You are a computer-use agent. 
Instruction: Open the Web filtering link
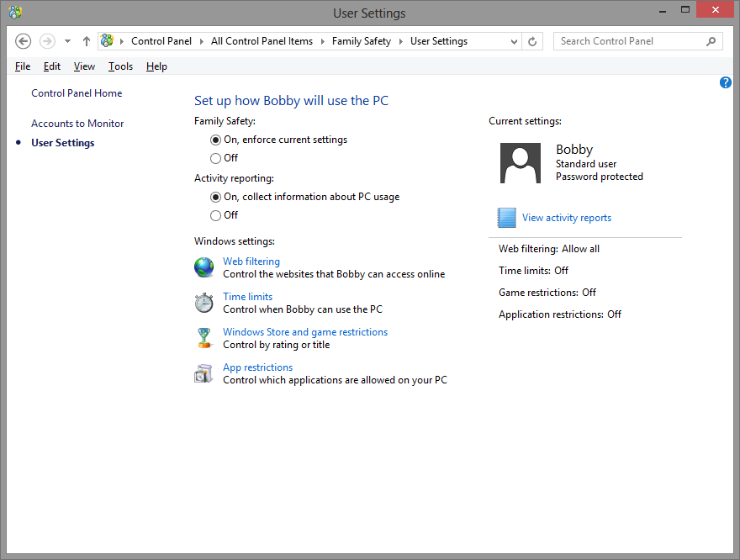[251, 262]
